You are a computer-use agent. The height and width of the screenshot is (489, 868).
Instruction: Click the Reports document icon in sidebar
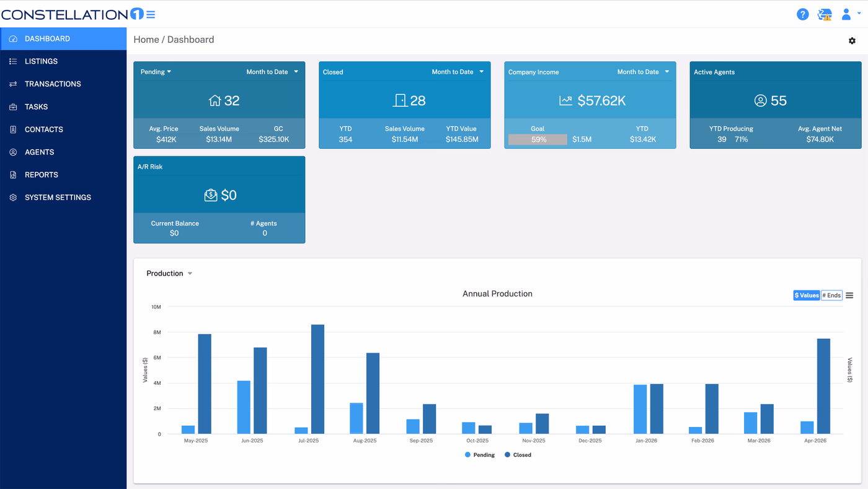[x=13, y=175]
